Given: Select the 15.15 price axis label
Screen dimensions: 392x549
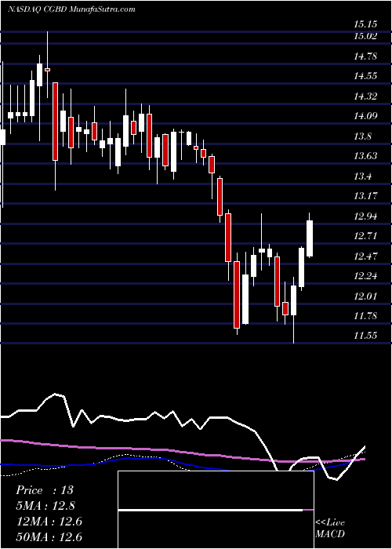Looking at the screenshot, I should coord(365,24).
